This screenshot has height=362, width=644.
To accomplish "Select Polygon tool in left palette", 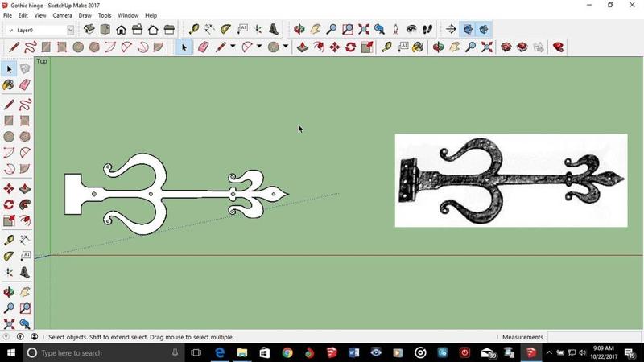I will (x=25, y=137).
